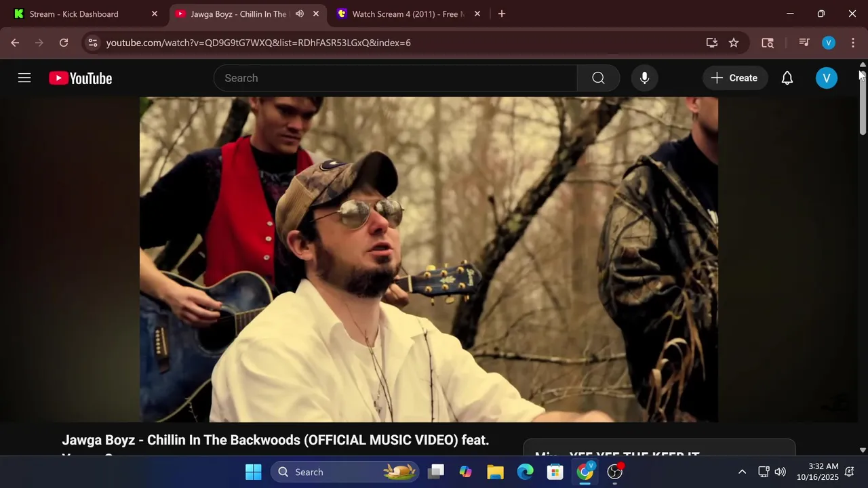Screen dimensions: 868x488
Task: Open Google Lens search icon in toolbar
Action: pos(768,43)
